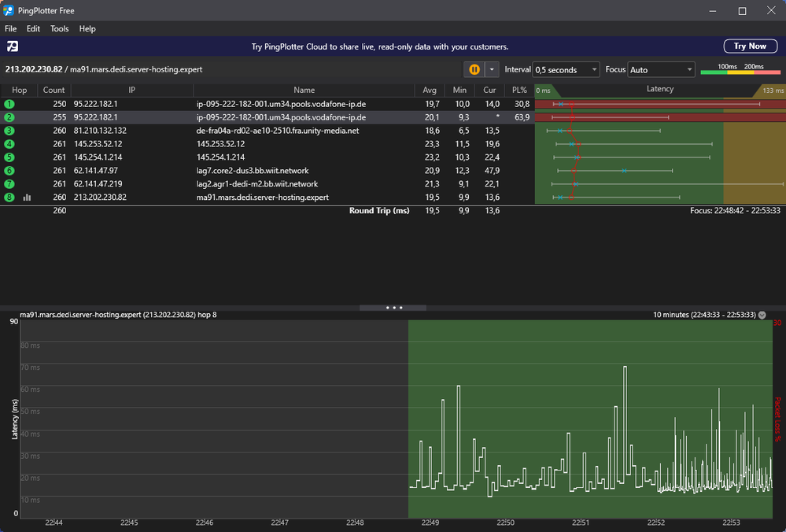Sort by the PL% column header
This screenshot has height=532, width=786.
[518, 90]
